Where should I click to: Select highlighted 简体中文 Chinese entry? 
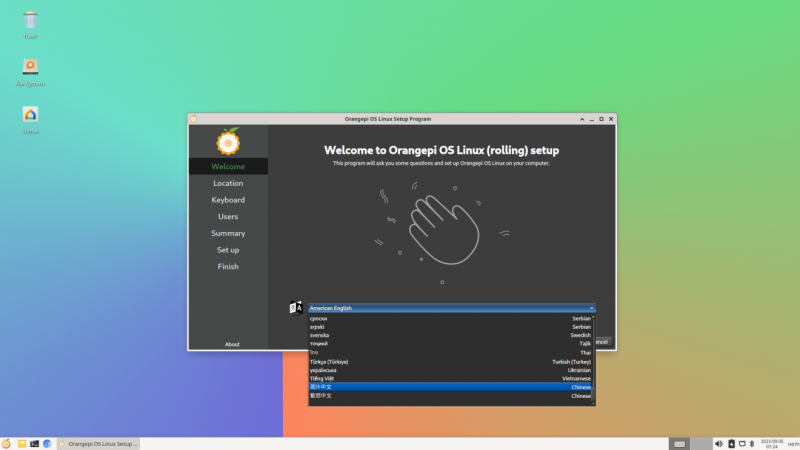coord(450,387)
